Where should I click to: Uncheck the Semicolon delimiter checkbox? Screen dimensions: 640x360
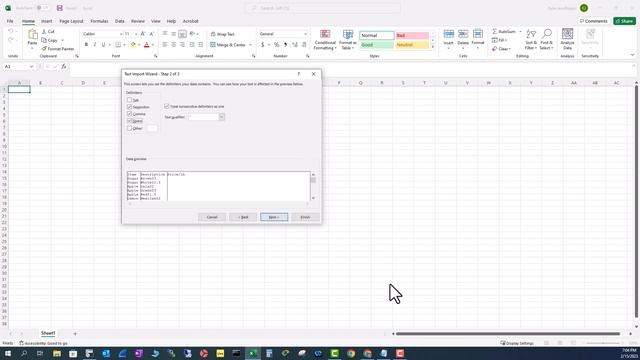(129, 107)
